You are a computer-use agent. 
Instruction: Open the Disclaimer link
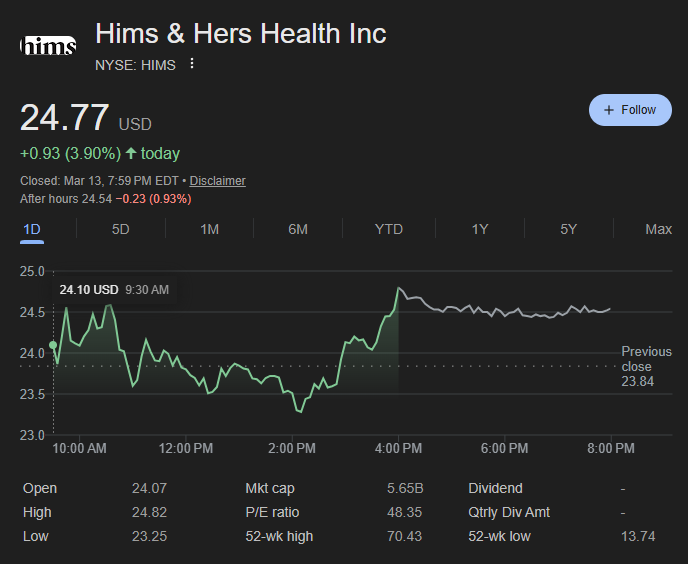(217, 181)
